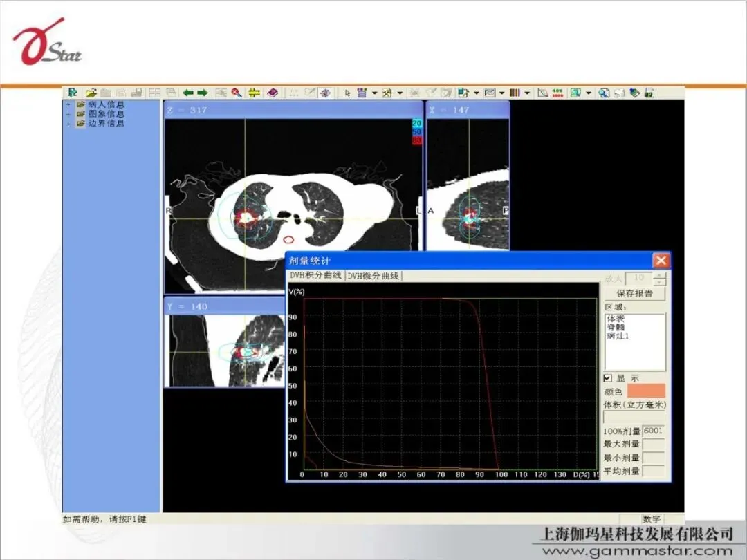The image size is (747, 560).
Task: Click the yellow crosshair lines toolbar icon
Action: 254,93
